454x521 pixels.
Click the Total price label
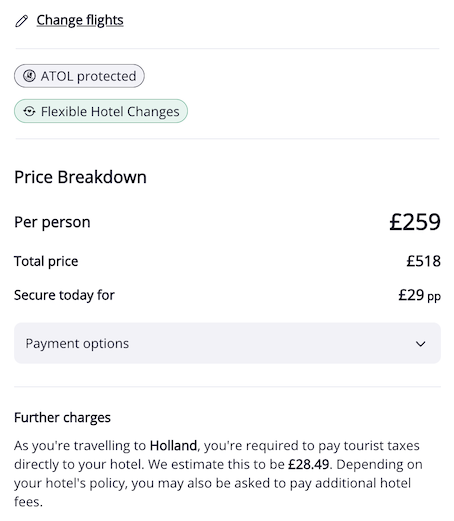(46, 261)
